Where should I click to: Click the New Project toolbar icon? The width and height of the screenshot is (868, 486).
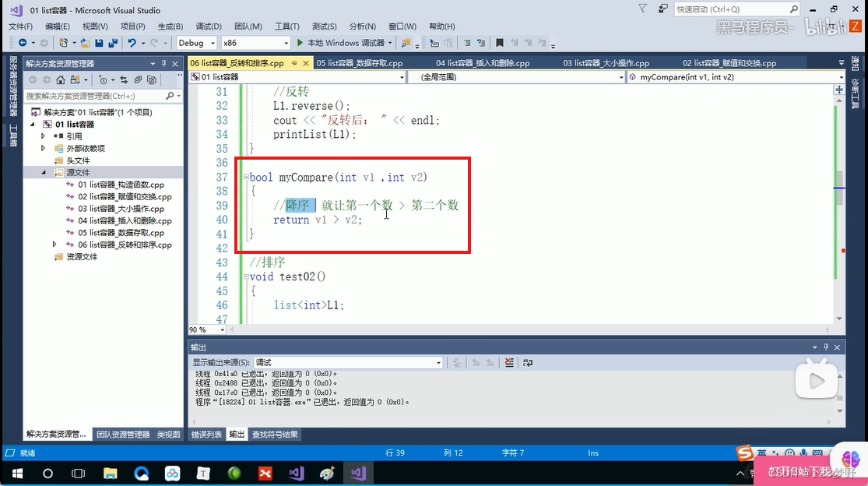tap(64, 43)
